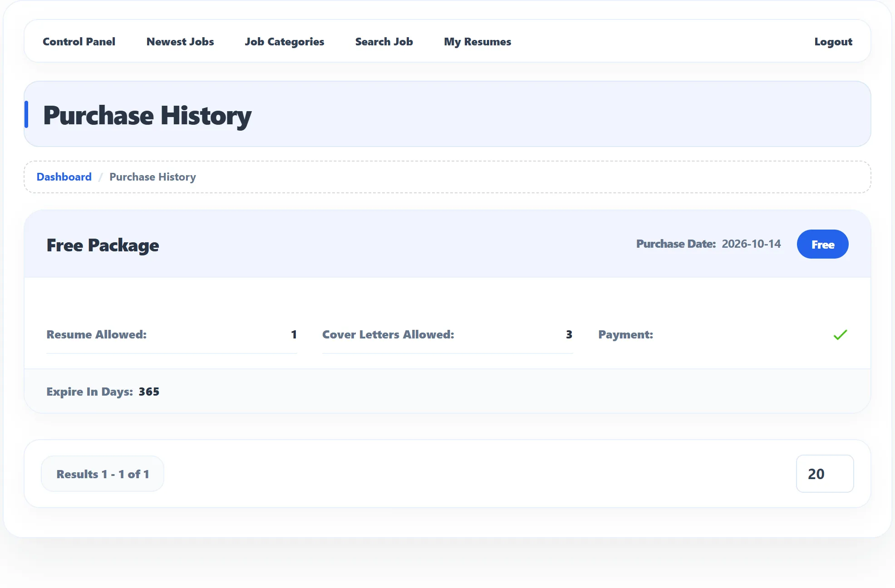Image resolution: width=895 pixels, height=588 pixels.
Task: Click the Cover Letters Allowed label
Action: pyautogui.click(x=388, y=335)
